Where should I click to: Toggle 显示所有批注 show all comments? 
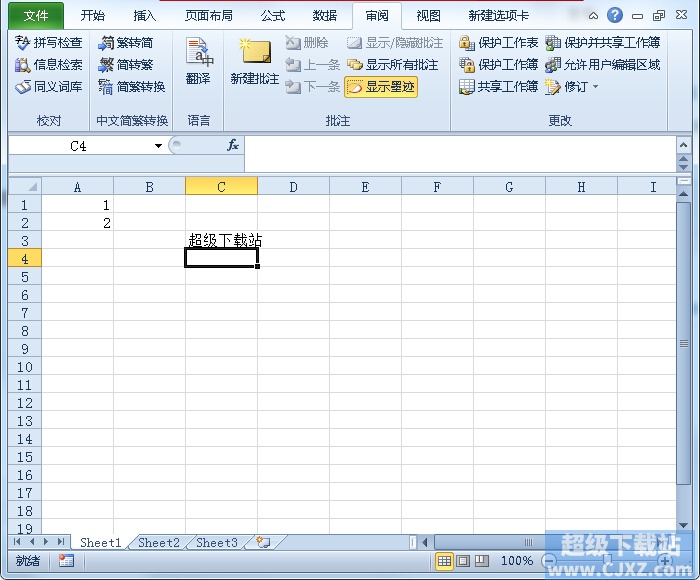tap(392, 65)
